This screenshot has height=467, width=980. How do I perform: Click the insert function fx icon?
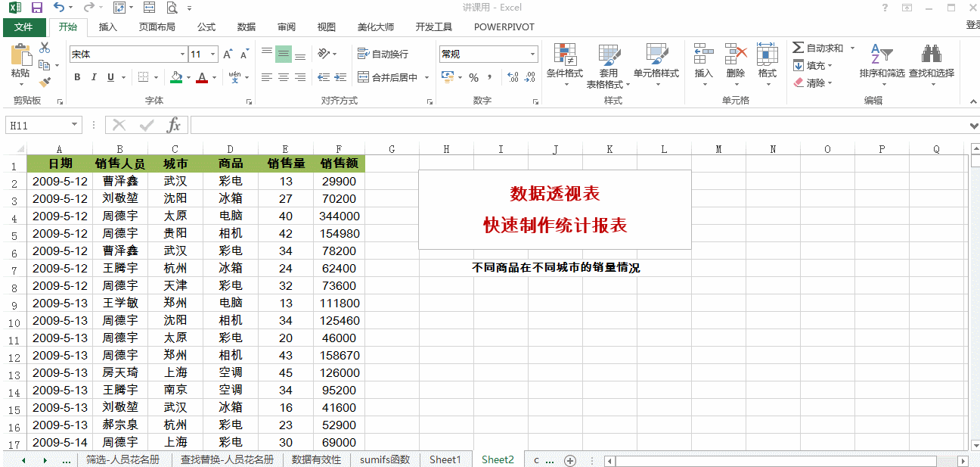pyautogui.click(x=174, y=125)
